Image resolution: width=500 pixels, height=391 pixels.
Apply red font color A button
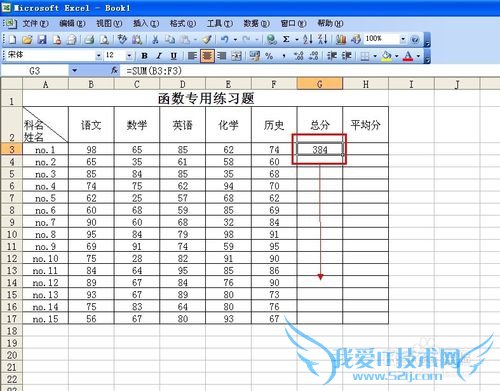(408, 56)
